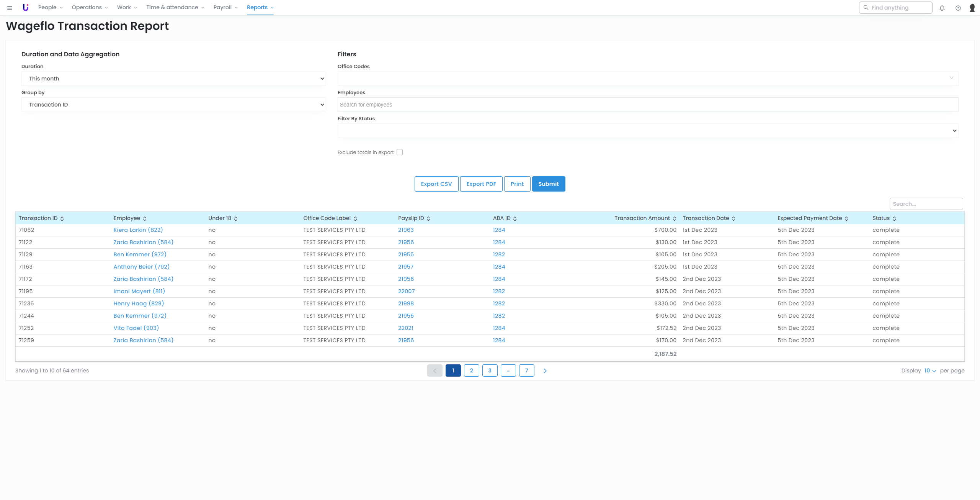Click the purple U logo icon
Image resolution: width=980 pixels, height=500 pixels.
(26, 7)
